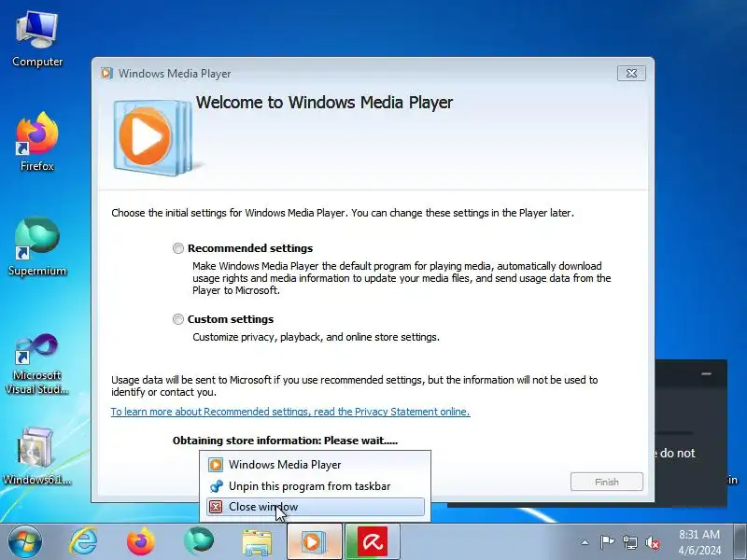Click the Windows Media Player taskbar button
Image resolution: width=747 pixels, height=560 pixels.
tap(315, 542)
